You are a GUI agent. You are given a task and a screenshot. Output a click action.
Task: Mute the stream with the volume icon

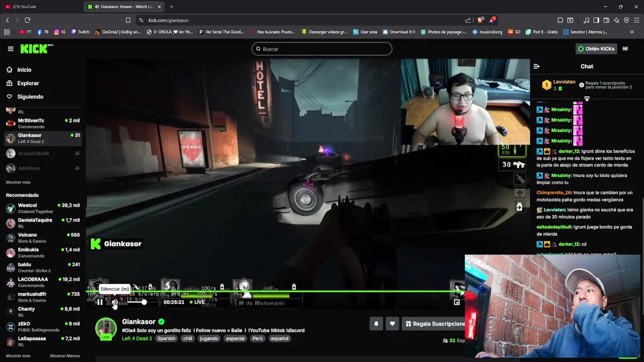(115, 302)
